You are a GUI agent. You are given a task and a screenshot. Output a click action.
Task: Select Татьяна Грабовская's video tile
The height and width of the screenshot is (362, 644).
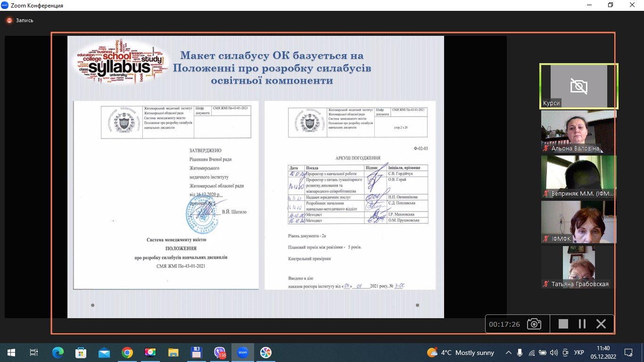(x=578, y=267)
